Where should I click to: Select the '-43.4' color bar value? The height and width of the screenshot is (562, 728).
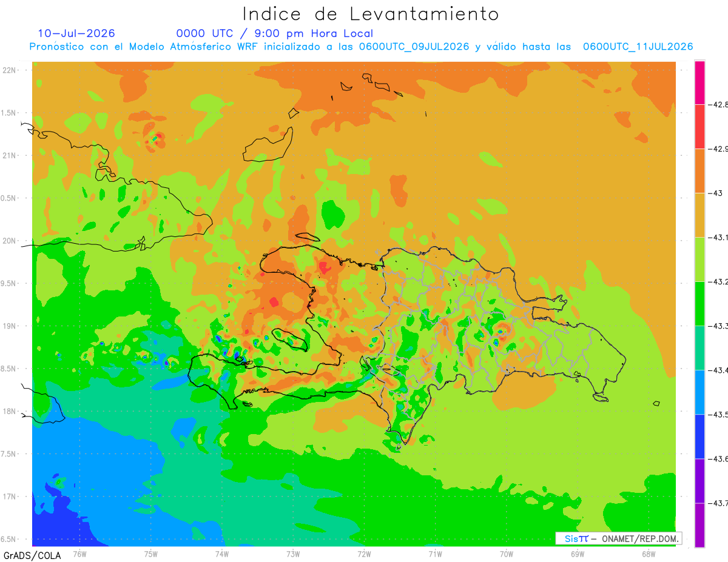coord(718,370)
